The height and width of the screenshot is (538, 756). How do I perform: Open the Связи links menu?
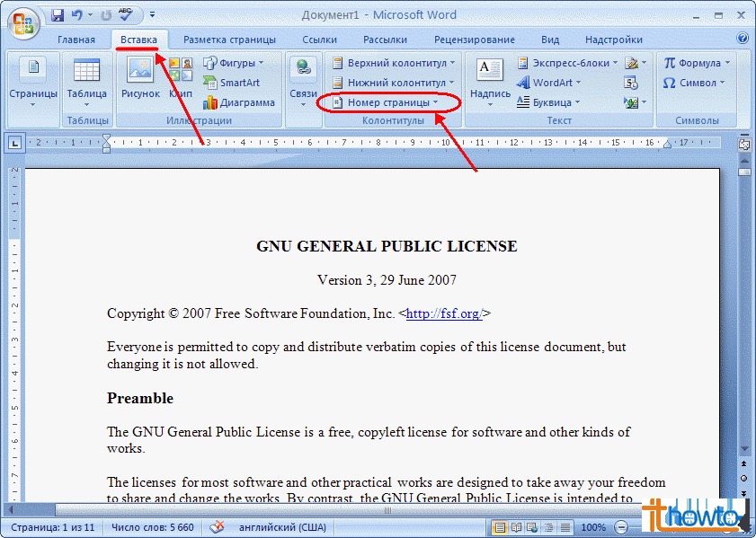[x=303, y=82]
